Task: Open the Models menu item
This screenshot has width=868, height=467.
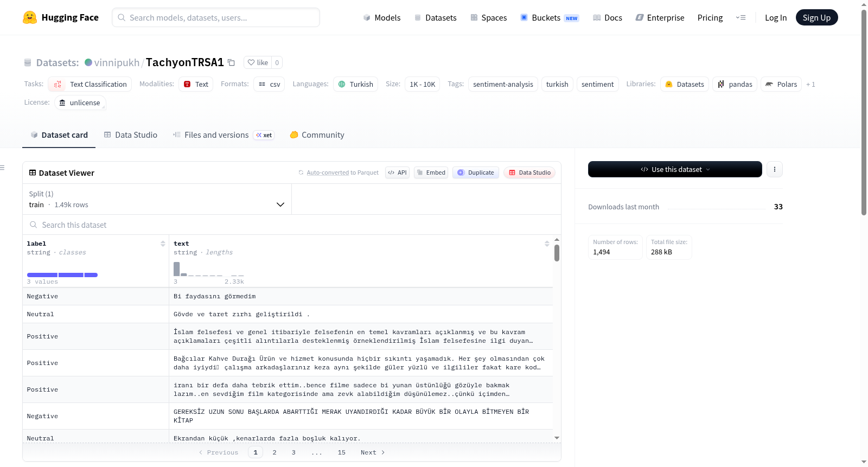Action: coord(382,17)
